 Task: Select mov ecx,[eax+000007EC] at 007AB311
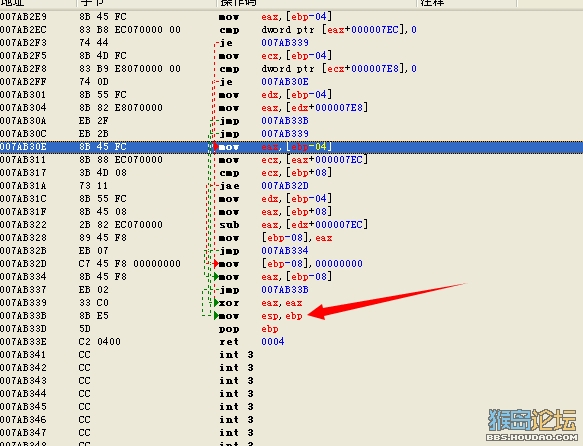(x=293, y=160)
